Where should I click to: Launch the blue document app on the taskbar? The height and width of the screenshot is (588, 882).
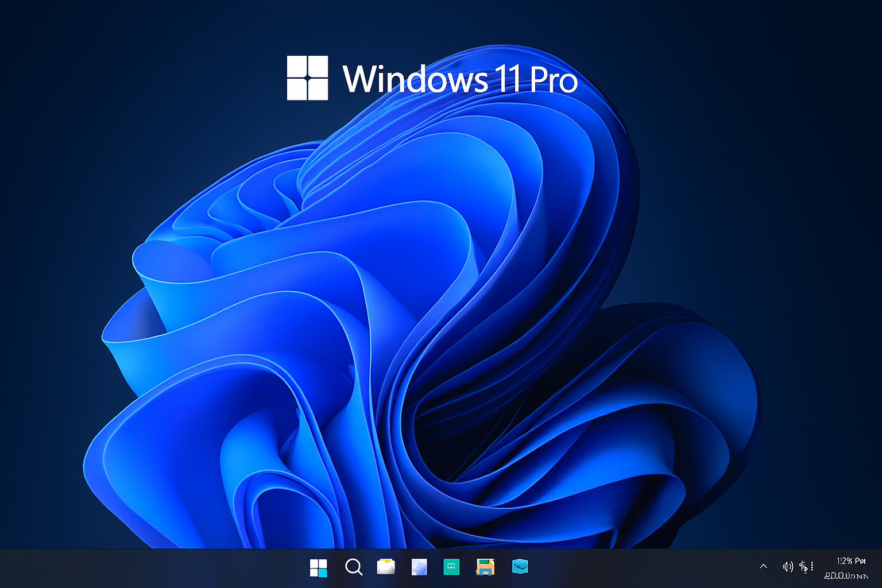coord(419,567)
